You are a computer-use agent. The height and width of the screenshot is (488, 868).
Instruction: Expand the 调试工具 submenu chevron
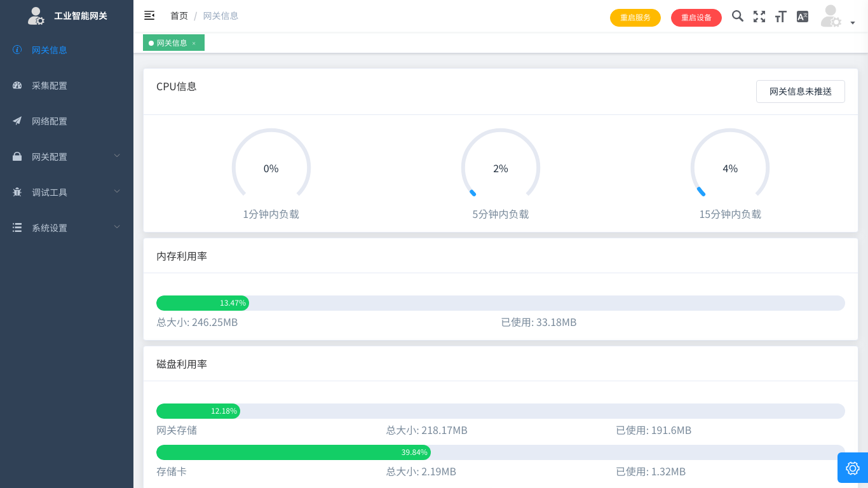tap(117, 191)
